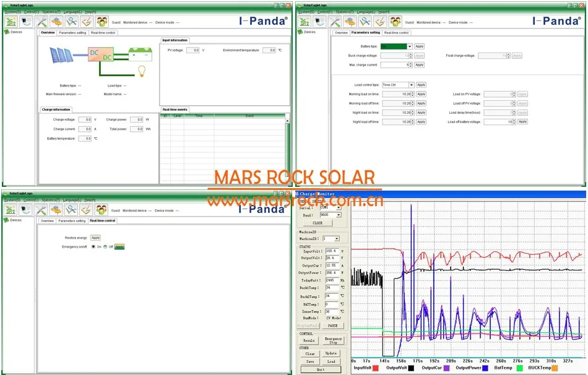Click the Emergency Stop button in Charge Monitor
Image resolution: width=588 pixels, height=375 pixels.
tap(333, 340)
